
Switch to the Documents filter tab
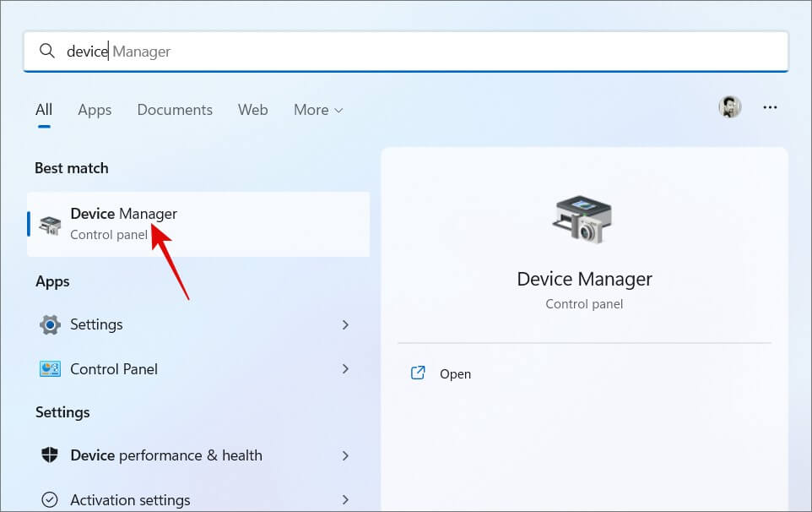(x=175, y=110)
